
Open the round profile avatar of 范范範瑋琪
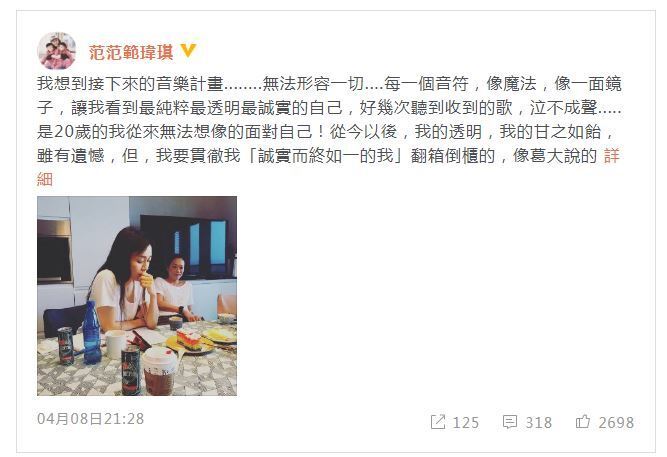[x=57, y=51]
